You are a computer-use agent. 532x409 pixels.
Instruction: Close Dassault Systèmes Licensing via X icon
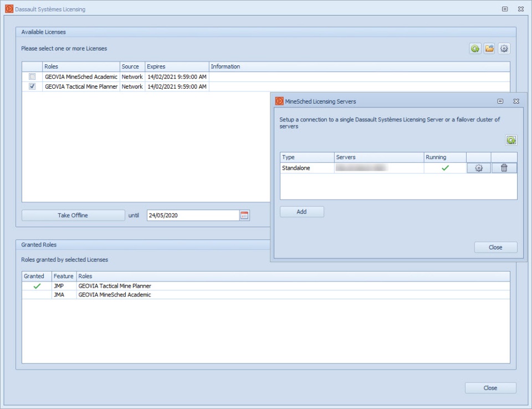[x=521, y=9]
